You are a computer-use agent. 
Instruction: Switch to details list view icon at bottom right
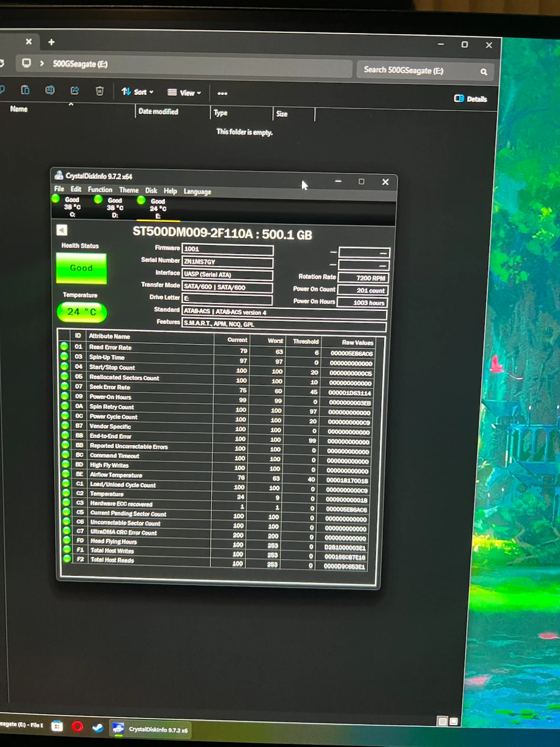point(442,721)
